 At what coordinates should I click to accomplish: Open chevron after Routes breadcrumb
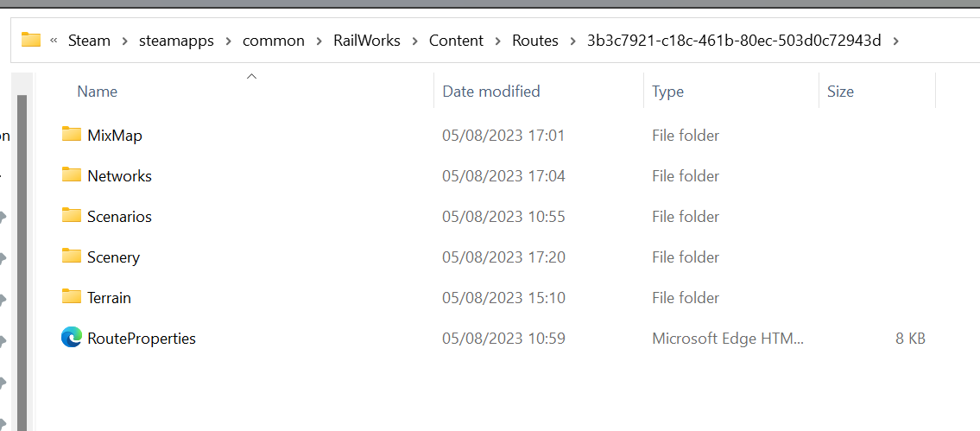coord(572,41)
